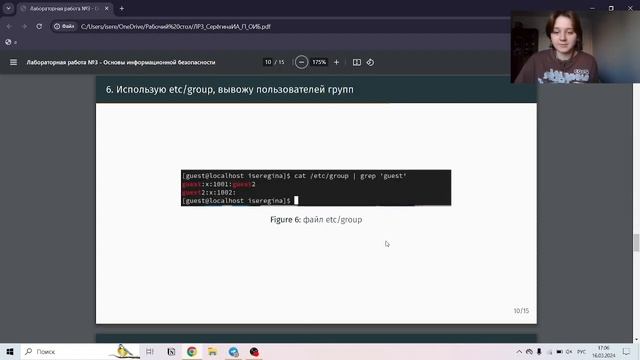
Task: Click the terminal screenshot image in slide
Action: 316,188
